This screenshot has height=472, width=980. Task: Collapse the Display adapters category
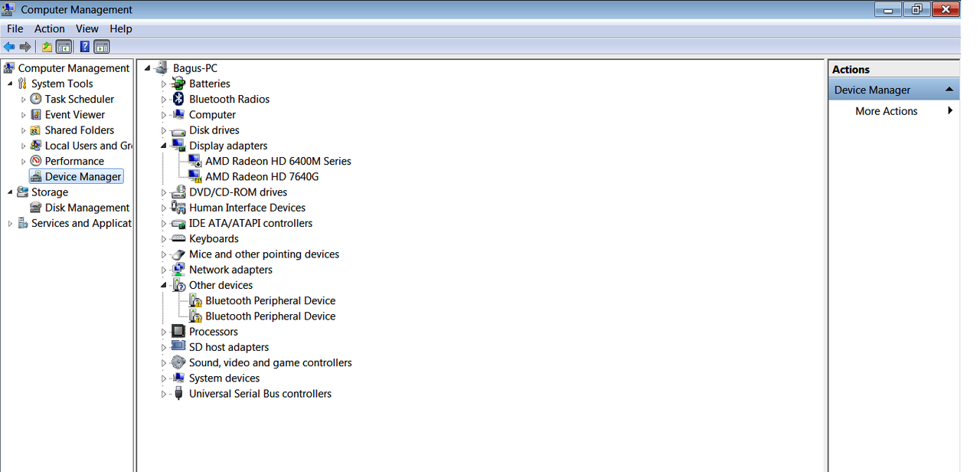(x=163, y=146)
